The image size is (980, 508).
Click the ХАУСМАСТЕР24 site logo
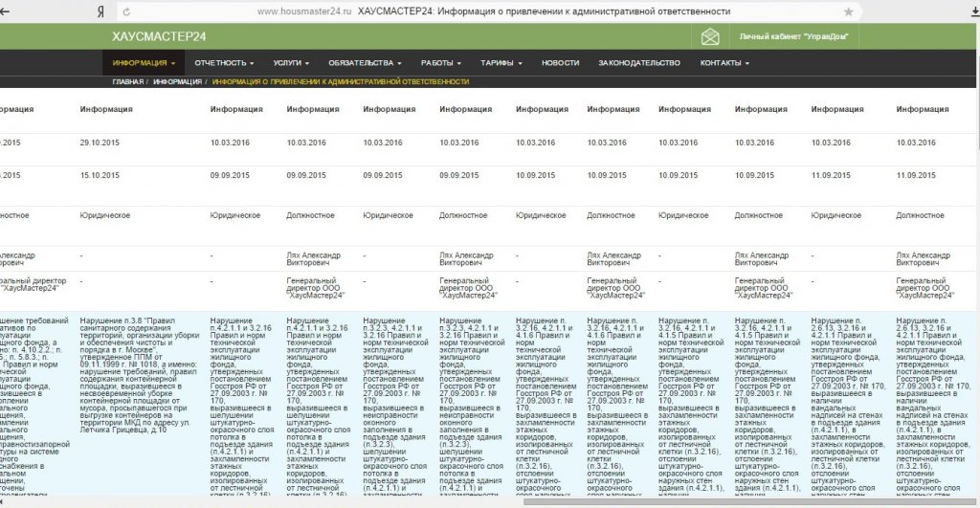160,37
